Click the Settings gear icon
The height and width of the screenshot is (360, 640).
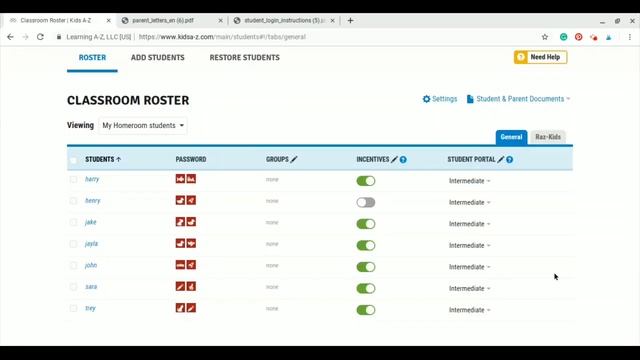coord(426,99)
